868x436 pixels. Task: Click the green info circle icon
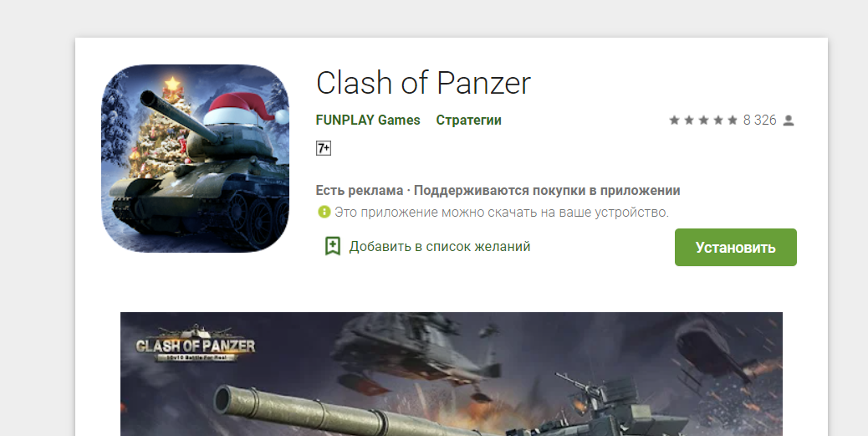click(x=324, y=212)
